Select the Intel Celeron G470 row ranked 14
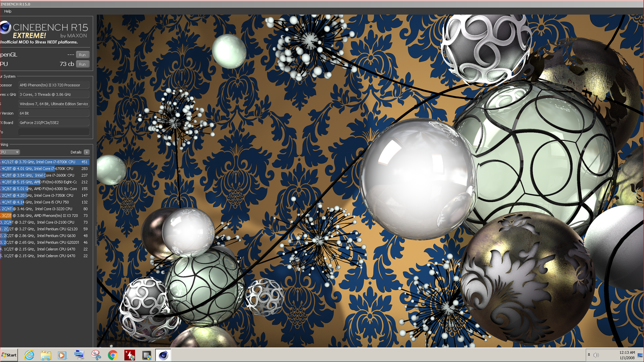 (45, 249)
